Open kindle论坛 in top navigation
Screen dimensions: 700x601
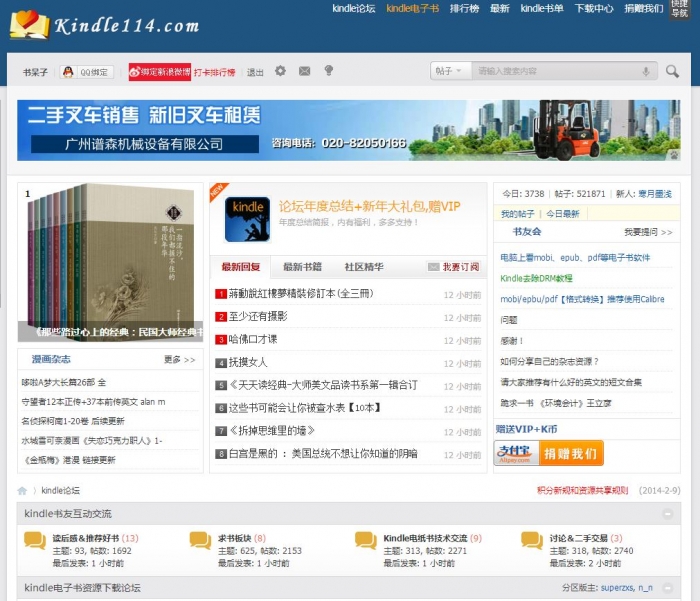(354, 8)
